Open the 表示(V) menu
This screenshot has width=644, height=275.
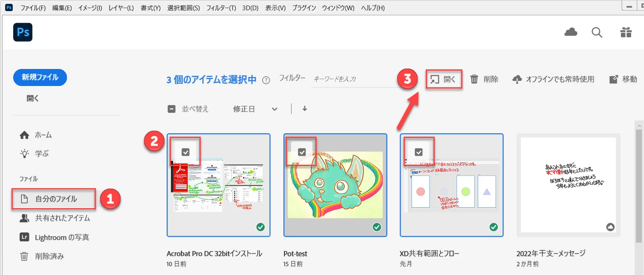[275, 8]
